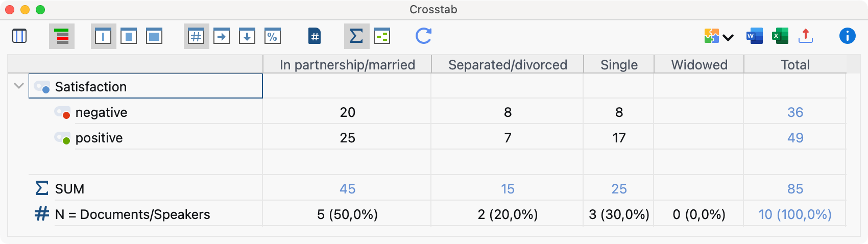Toggle the red-green highlight colors button
This screenshot has width=868, height=244.
(x=62, y=36)
